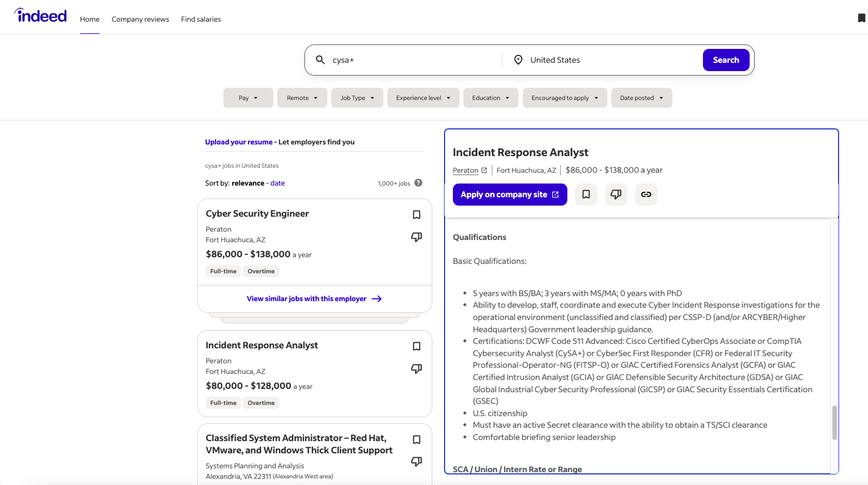This screenshot has width=868, height=485.
Task: Open the Remote filter dropdown
Action: tap(302, 98)
